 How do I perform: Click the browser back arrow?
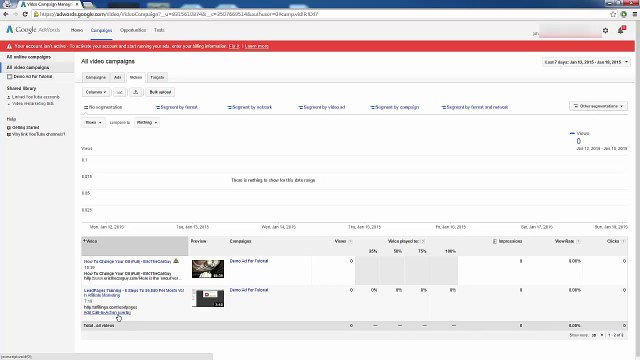6,14
